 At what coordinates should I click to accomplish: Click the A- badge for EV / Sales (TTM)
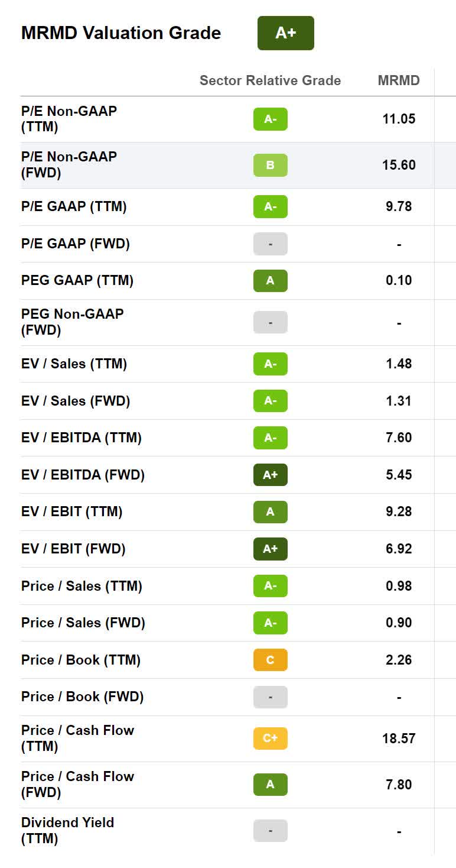click(270, 364)
